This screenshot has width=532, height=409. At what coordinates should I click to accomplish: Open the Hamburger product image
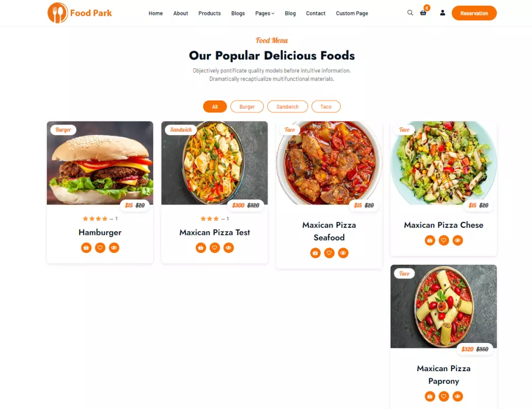pyautogui.click(x=100, y=163)
